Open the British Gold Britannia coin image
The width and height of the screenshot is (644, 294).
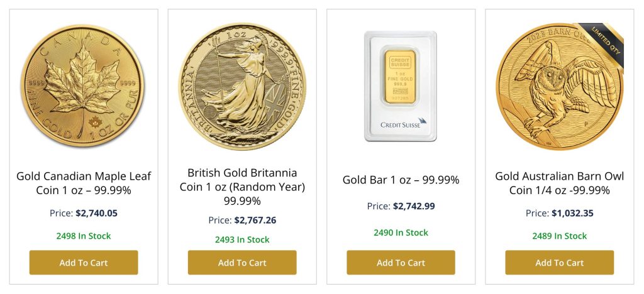pyautogui.click(x=242, y=86)
